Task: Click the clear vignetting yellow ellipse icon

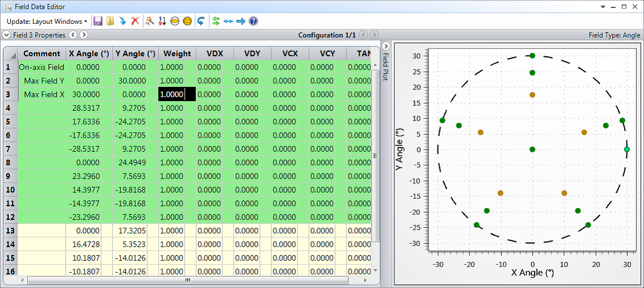Action: (187, 22)
